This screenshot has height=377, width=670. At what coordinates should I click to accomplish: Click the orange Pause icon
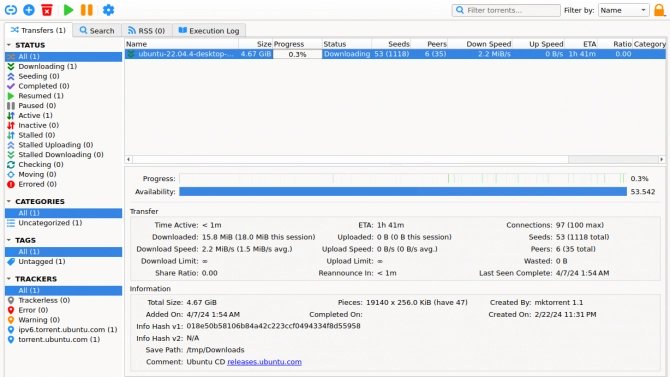tap(87, 10)
